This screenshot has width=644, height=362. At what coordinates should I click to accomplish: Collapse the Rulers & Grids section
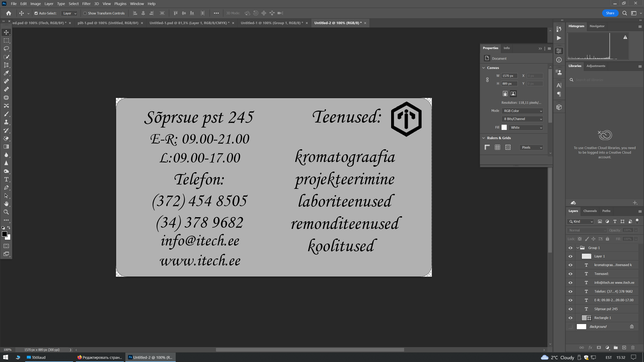tap(483, 138)
